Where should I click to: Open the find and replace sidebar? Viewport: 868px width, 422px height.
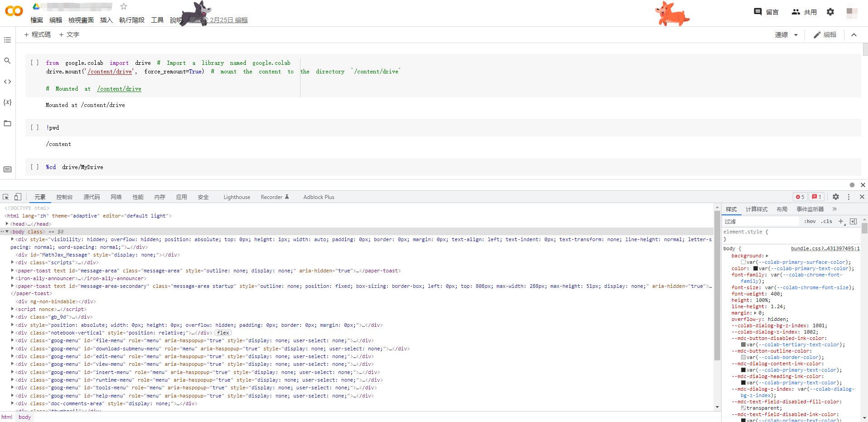[7, 61]
